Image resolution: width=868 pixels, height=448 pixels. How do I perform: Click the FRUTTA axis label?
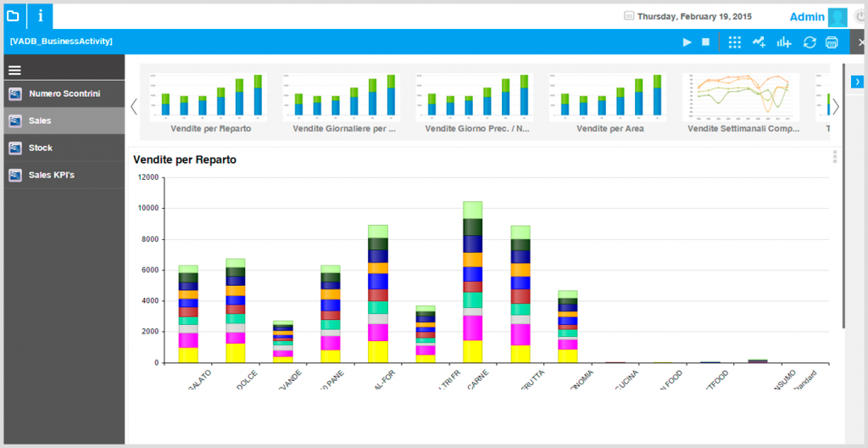tap(534, 378)
